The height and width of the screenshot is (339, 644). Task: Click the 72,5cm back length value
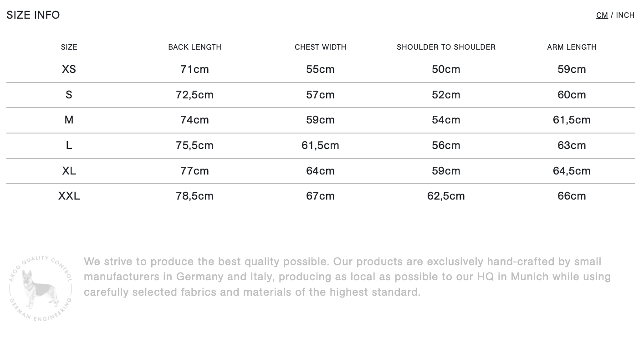pyautogui.click(x=195, y=95)
